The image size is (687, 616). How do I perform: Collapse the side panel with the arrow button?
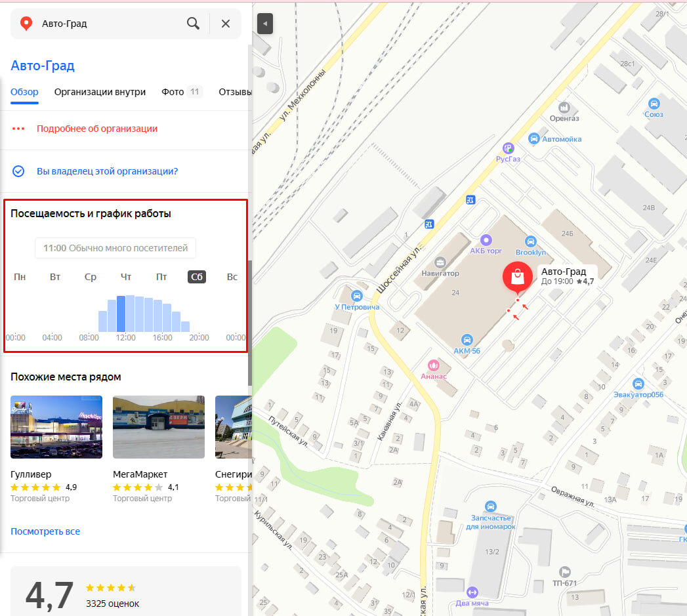point(265,24)
